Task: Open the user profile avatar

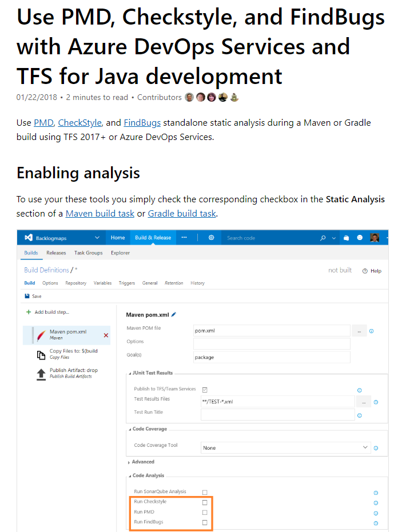Action: pos(375,238)
